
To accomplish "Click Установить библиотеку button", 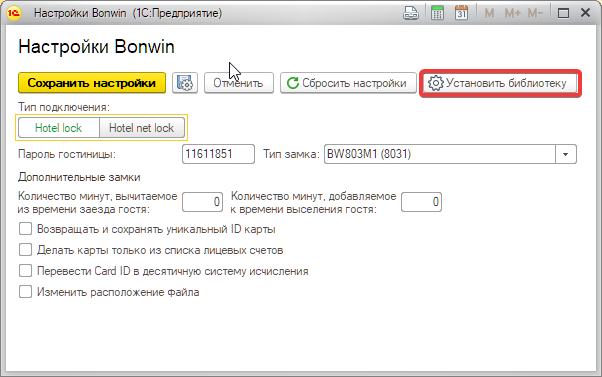I will (500, 83).
